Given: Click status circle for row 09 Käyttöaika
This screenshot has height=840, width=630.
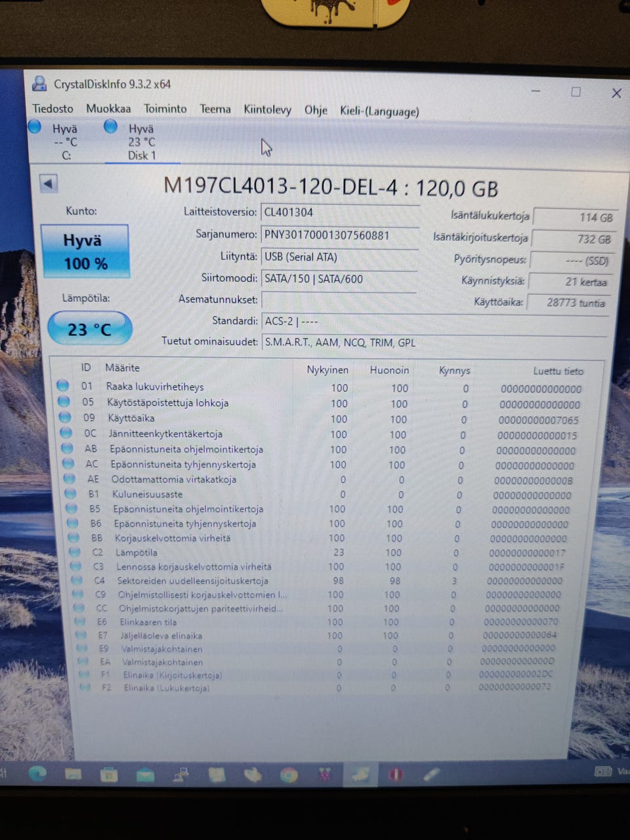Looking at the screenshot, I should (x=64, y=417).
